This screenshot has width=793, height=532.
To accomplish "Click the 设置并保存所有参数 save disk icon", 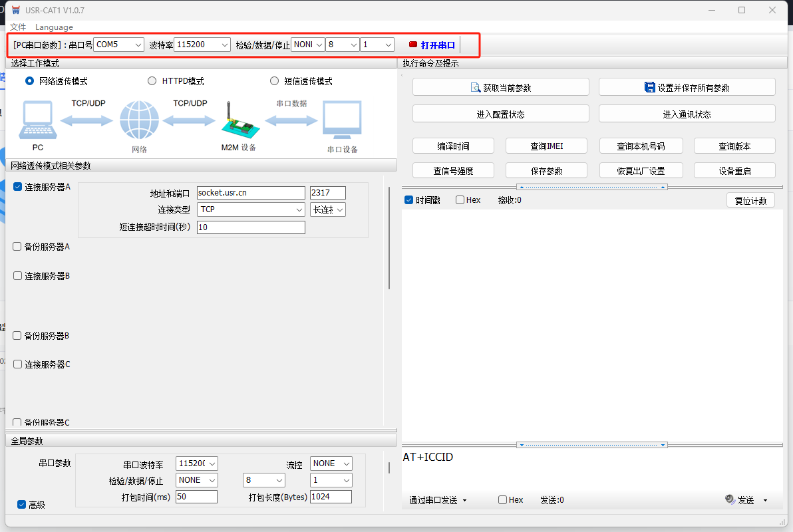I will (x=650, y=87).
